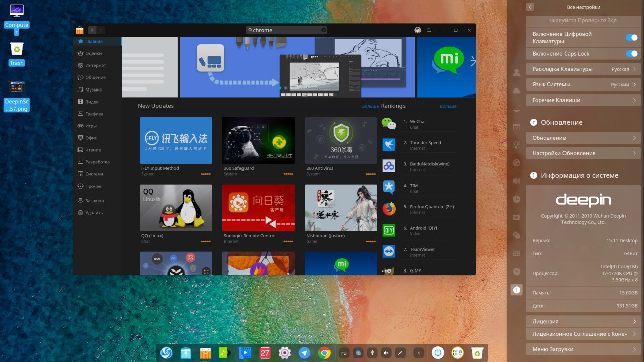Viewport: 644px width, 362px height.
Task: Launch Telegram from the dock
Action: coord(304,353)
